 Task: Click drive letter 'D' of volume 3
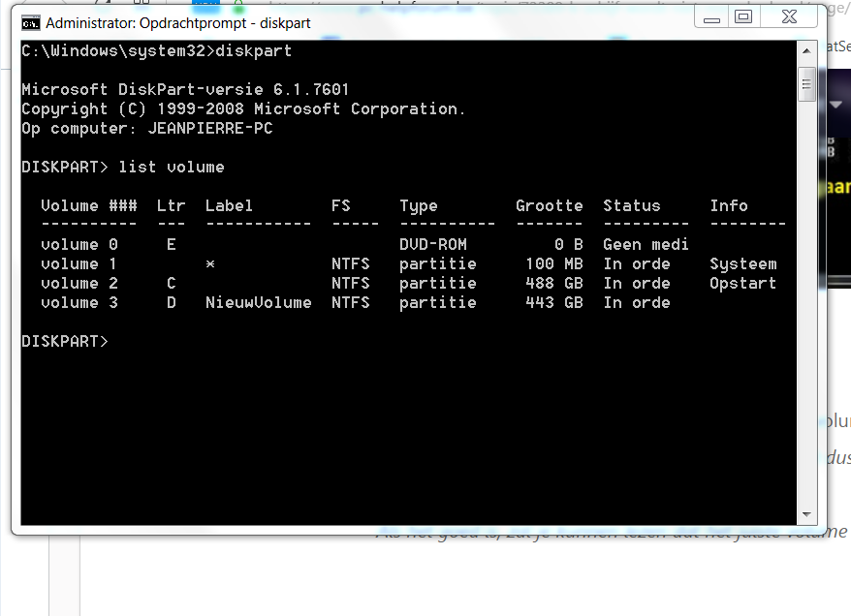tap(172, 302)
